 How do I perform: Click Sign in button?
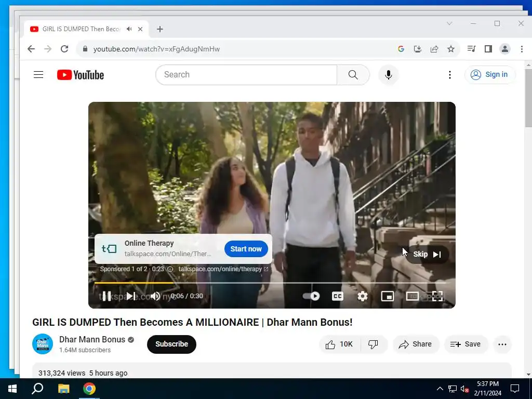490,75
